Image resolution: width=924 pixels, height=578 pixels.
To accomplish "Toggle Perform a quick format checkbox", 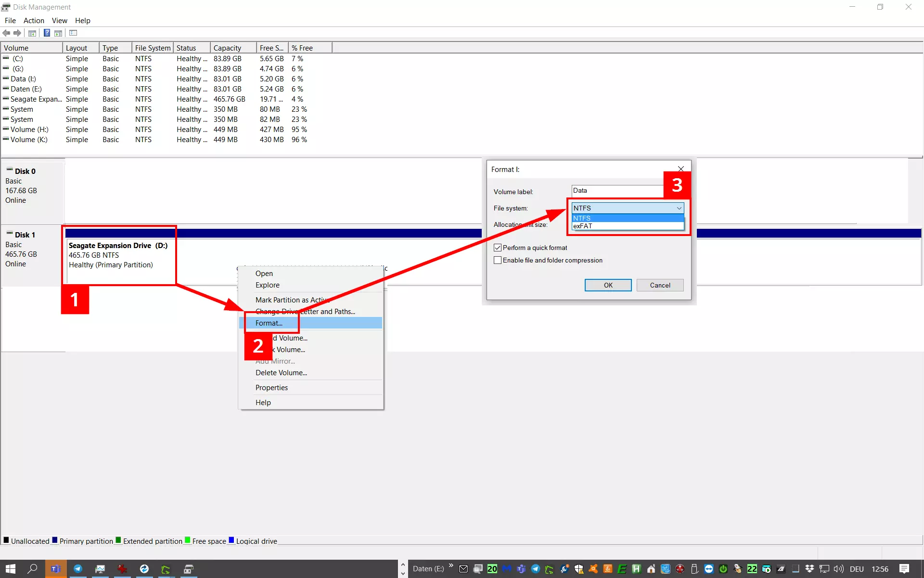I will coord(498,248).
